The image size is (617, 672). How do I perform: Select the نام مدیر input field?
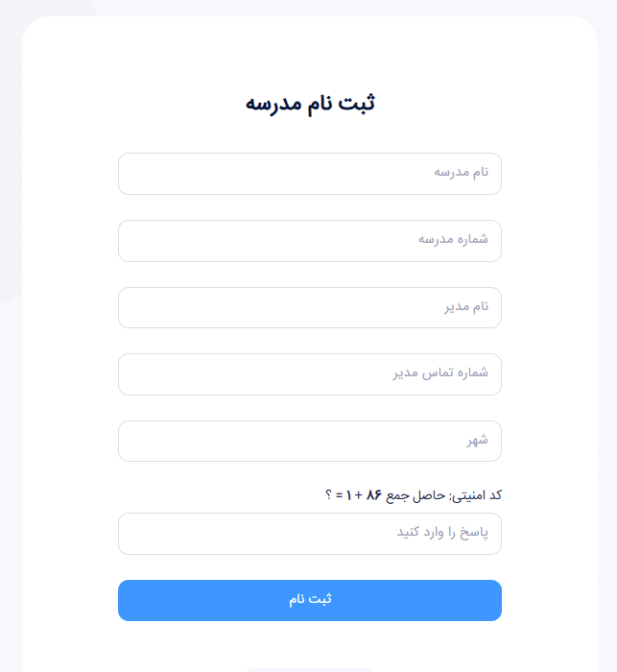[309, 307]
